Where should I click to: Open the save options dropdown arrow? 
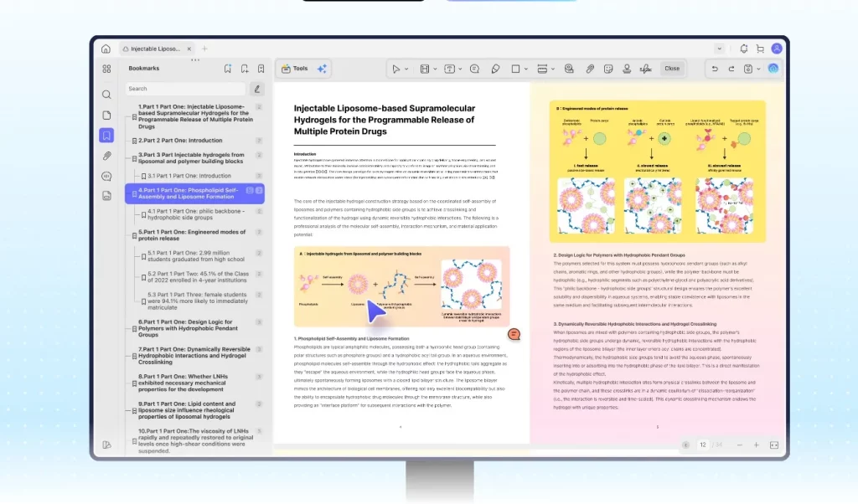(x=758, y=69)
